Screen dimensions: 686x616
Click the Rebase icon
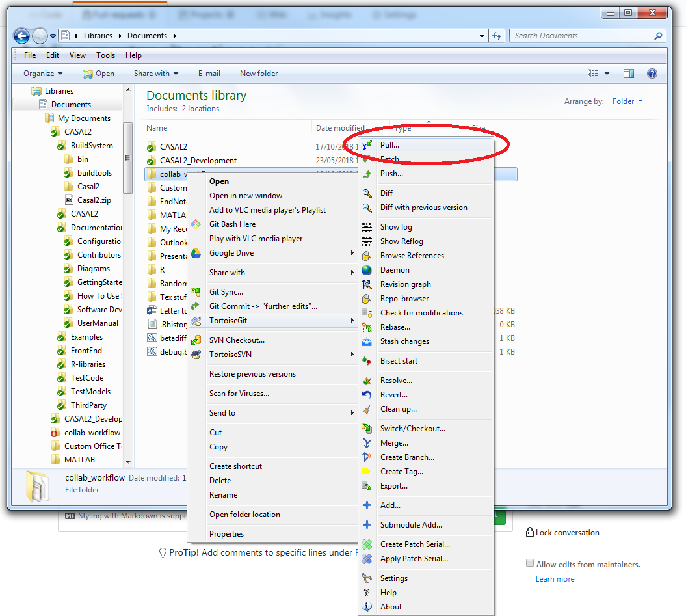[367, 327]
